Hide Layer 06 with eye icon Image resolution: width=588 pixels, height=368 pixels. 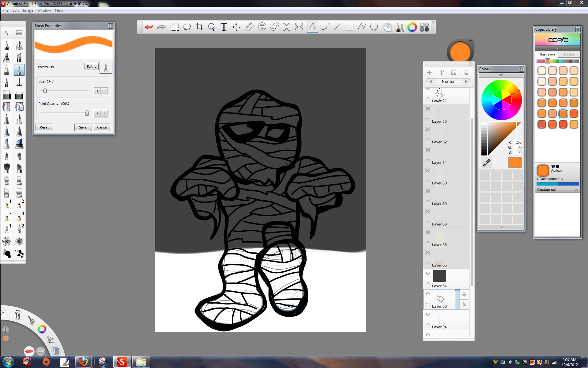[x=428, y=294]
